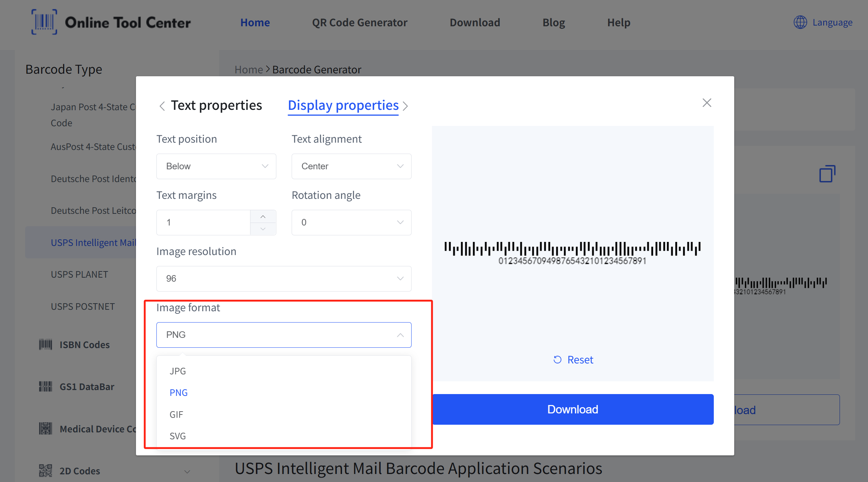
Task: Select Japan Post 4-State barcode type
Action: [x=93, y=115]
